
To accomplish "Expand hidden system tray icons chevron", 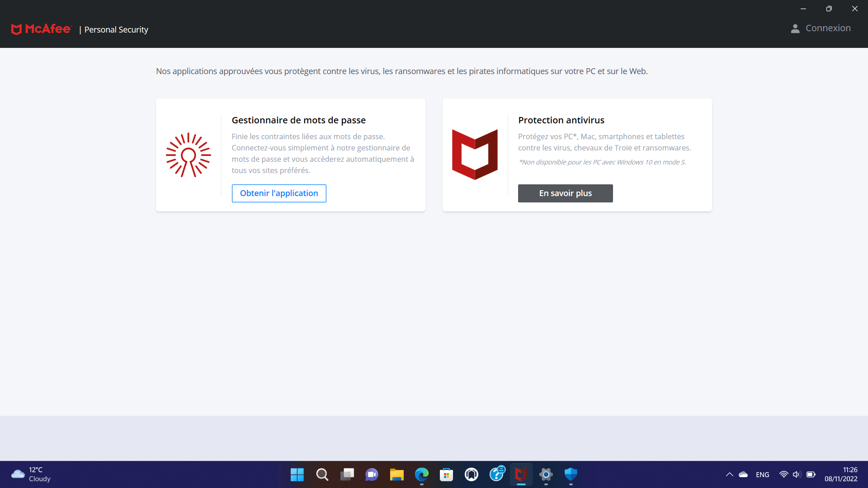I will 729,474.
